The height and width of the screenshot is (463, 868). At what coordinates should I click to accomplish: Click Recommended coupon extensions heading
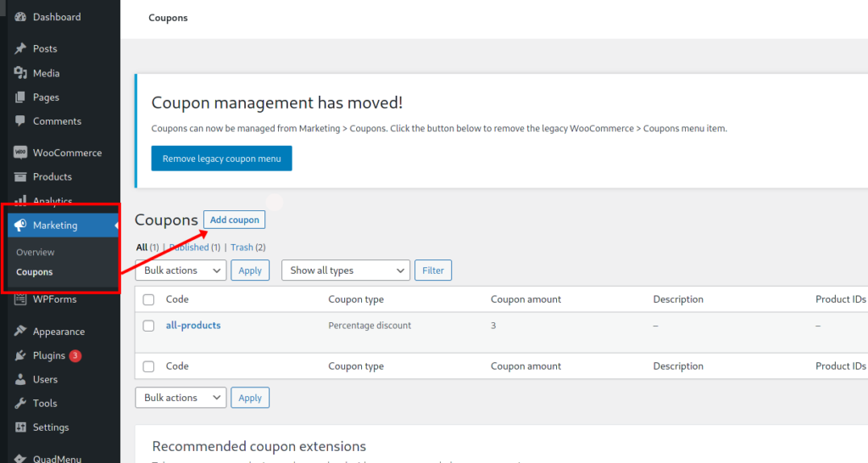tap(259, 446)
